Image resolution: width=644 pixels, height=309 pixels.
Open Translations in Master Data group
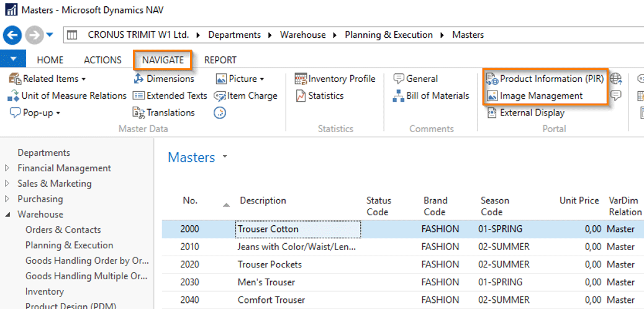163,113
